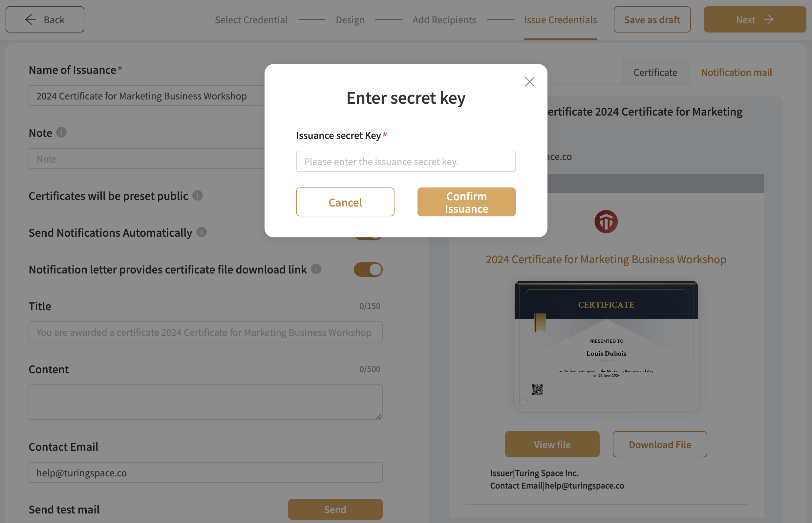Screen dimensions: 812x523
Task: Go Back using the arrow button
Action: pos(45,20)
